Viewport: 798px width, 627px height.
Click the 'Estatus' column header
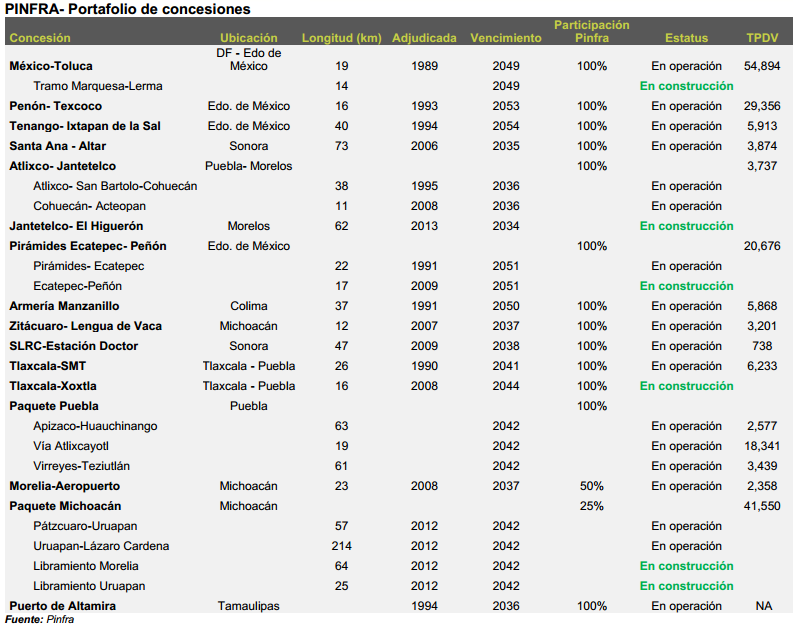pos(687,38)
